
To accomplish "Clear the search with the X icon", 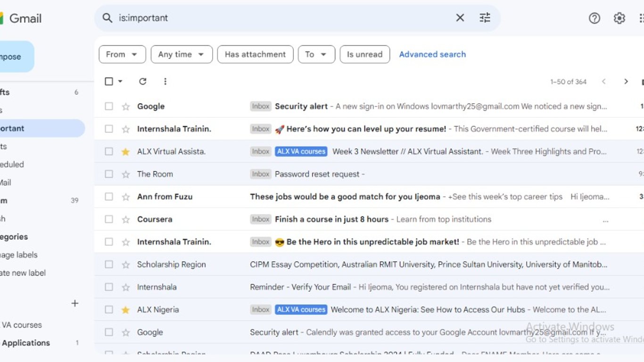I will pyautogui.click(x=460, y=18).
